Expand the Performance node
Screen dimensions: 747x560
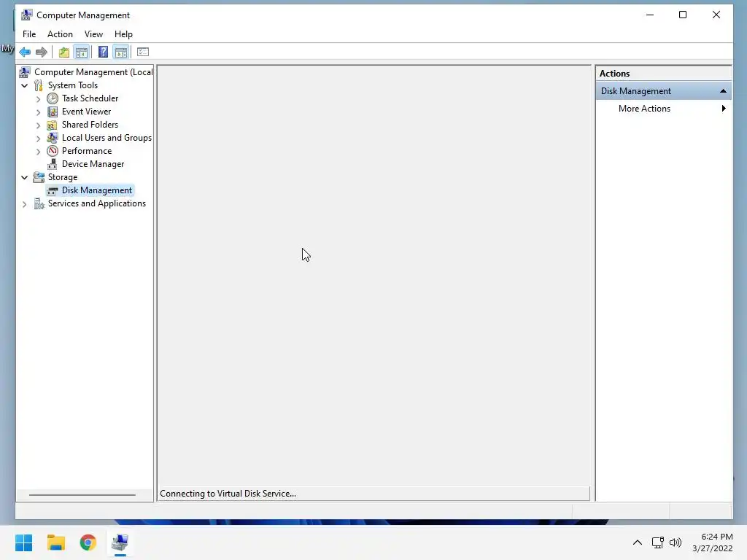38,152
